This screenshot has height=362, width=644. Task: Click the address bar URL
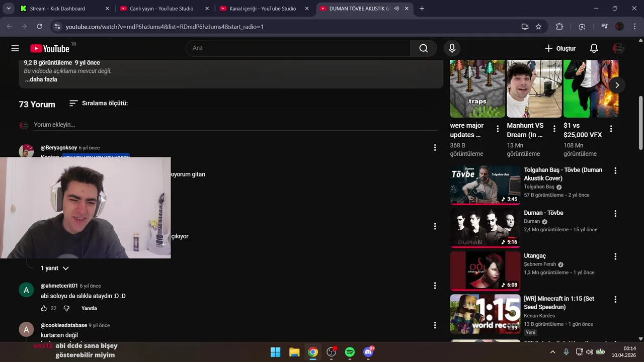click(x=165, y=27)
